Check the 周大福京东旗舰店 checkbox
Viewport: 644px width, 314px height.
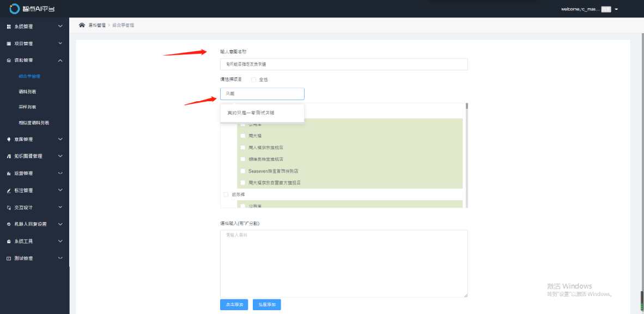[243, 147]
